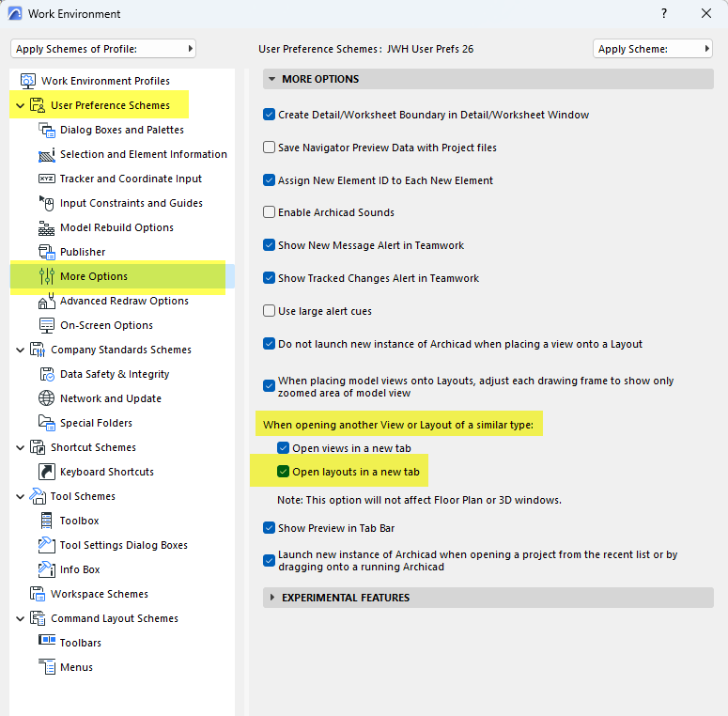The width and height of the screenshot is (728, 716).
Task: Click the Selection and Element Information icon
Action: 46,155
